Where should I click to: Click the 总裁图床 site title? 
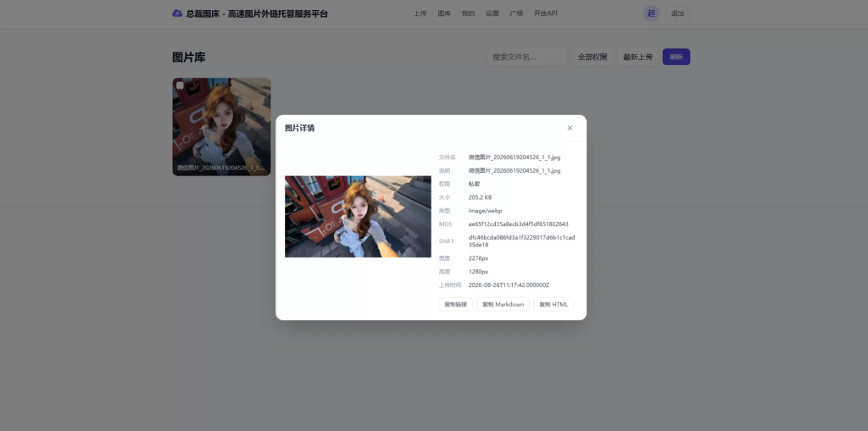(x=257, y=14)
